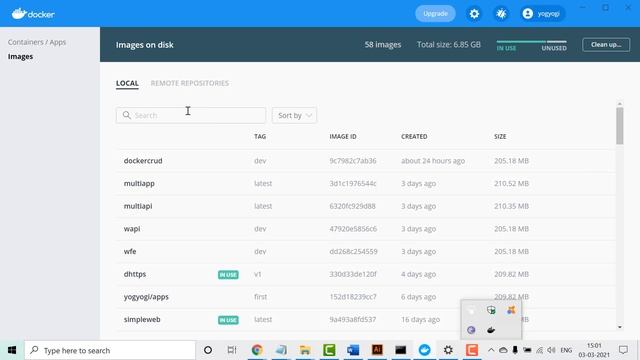Open the clock showing 15:01

594,350
